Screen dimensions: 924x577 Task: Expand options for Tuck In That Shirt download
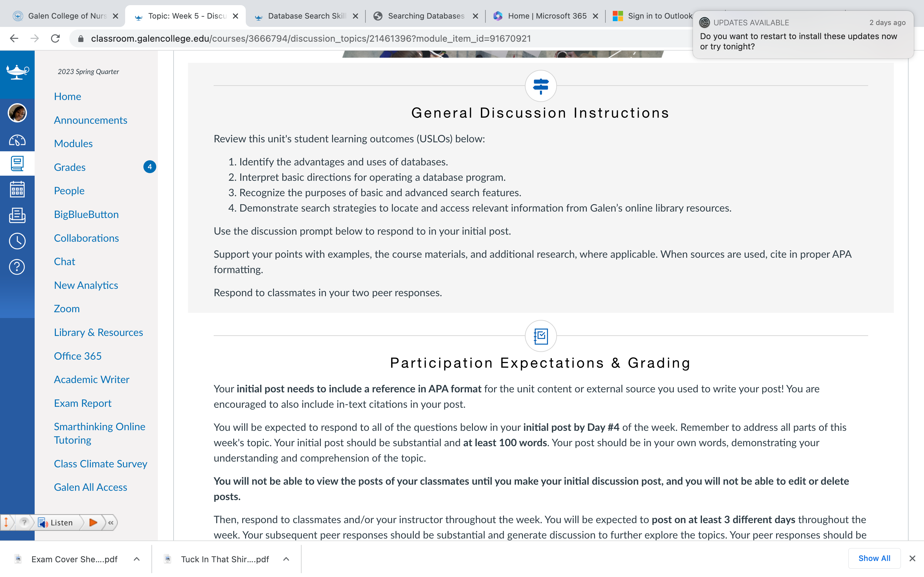[x=286, y=559]
